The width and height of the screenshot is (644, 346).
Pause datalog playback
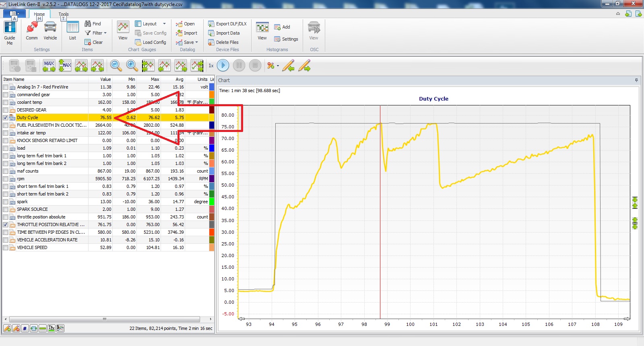point(239,65)
